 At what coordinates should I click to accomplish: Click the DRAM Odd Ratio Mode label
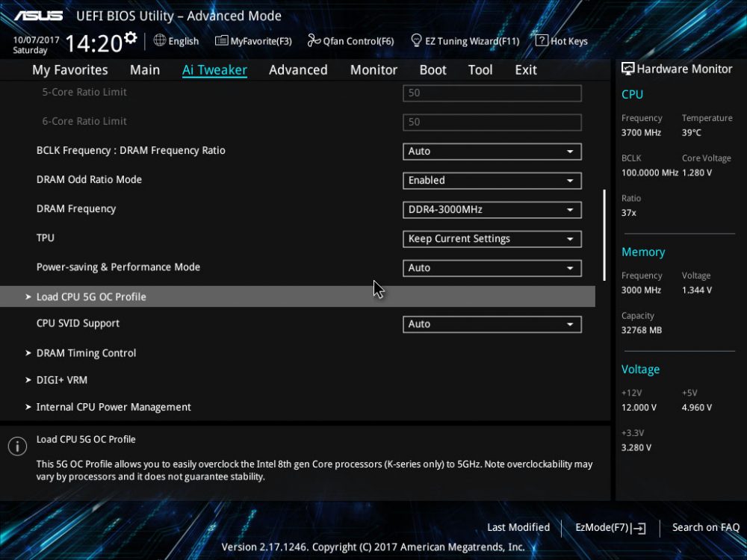(89, 179)
